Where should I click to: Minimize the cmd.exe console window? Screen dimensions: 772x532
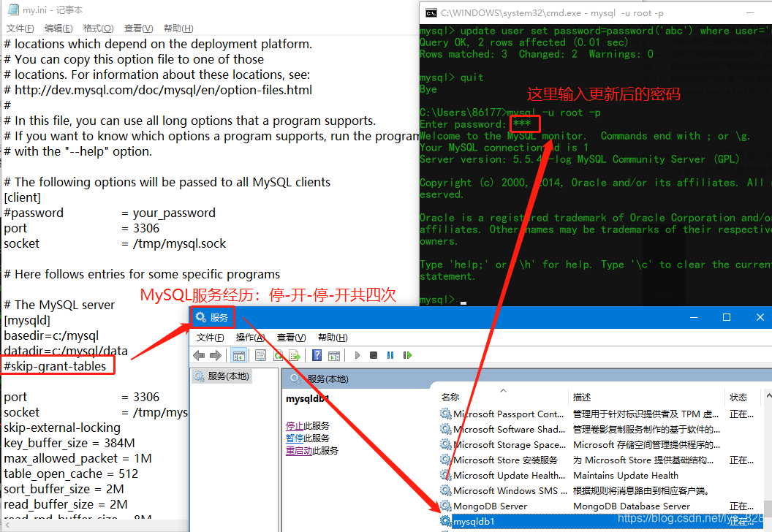click(x=750, y=13)
